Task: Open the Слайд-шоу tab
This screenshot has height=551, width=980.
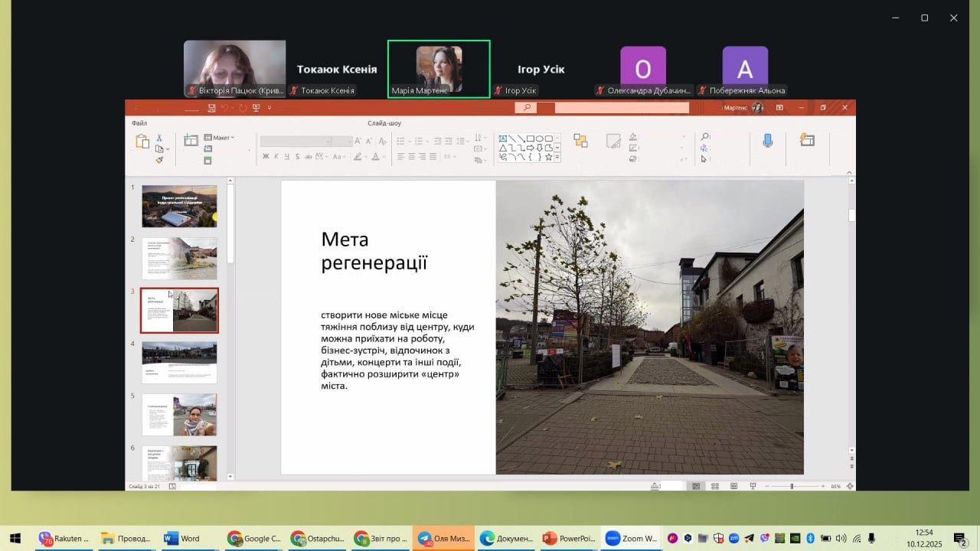Action: click(x=384, y=123)
